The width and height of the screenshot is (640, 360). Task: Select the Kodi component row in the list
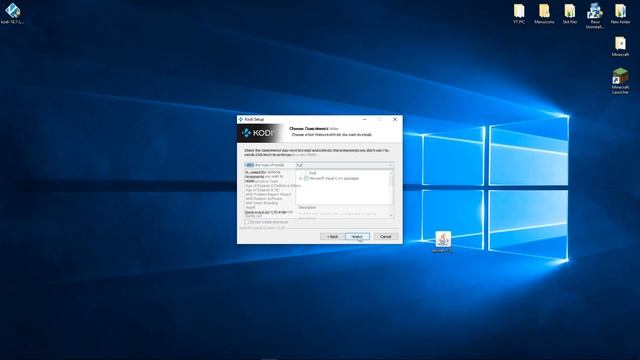click(x=313, y=173)
